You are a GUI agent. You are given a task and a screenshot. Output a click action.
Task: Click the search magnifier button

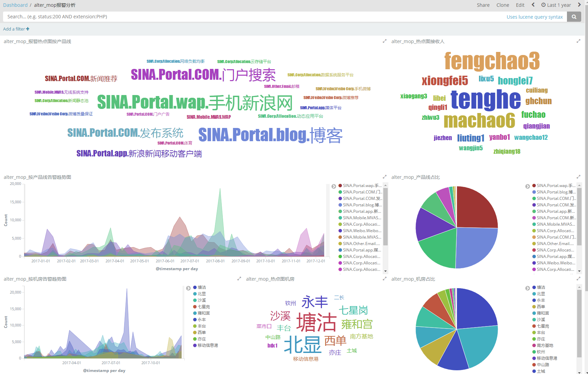(574, 17)
